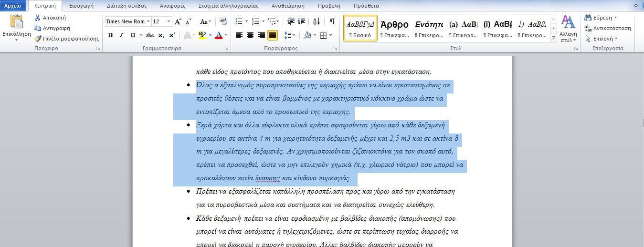
Task: Toggle italic formatting
Action: pos(121,35)
